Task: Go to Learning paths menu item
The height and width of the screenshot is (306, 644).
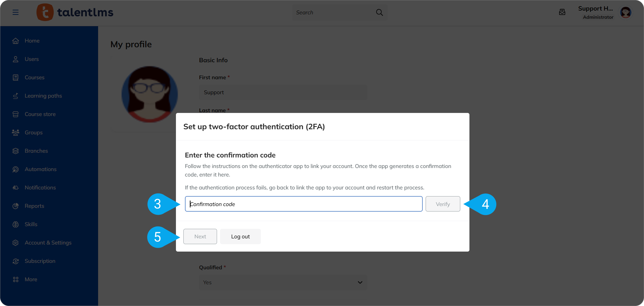Action: pos(43,96)
